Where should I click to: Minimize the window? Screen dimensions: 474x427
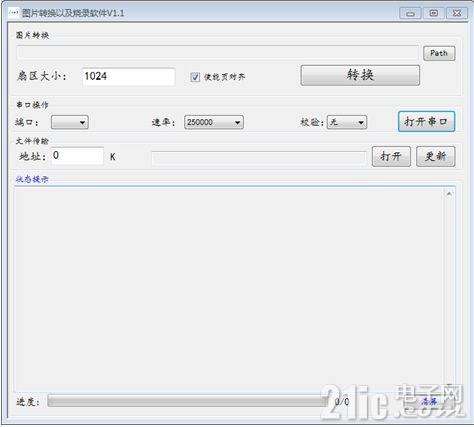(410, 13)
